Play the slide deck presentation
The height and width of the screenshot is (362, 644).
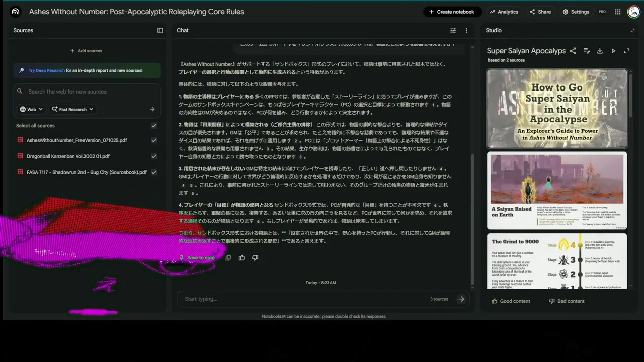point(613,51)
